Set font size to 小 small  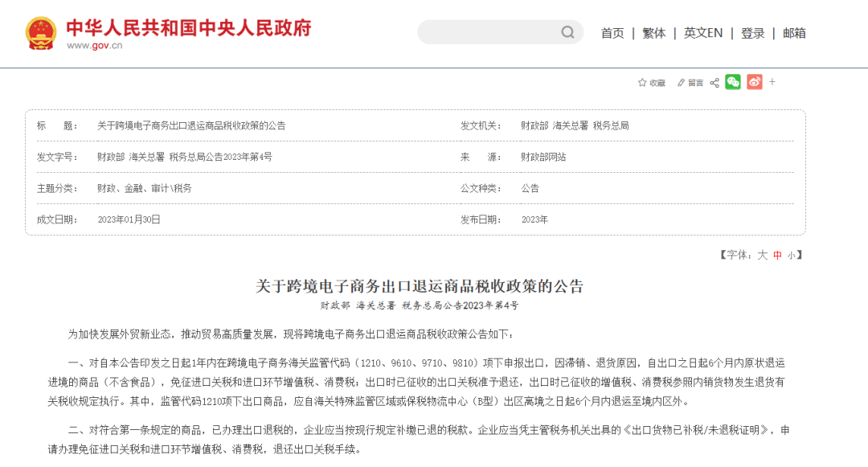(792, 255)
